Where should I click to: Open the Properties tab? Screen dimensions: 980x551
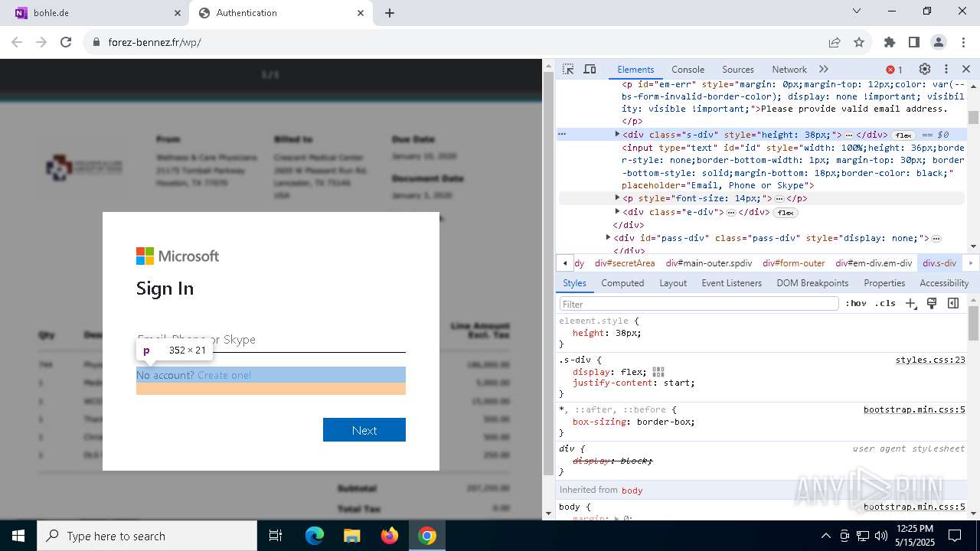click(884, 283)
